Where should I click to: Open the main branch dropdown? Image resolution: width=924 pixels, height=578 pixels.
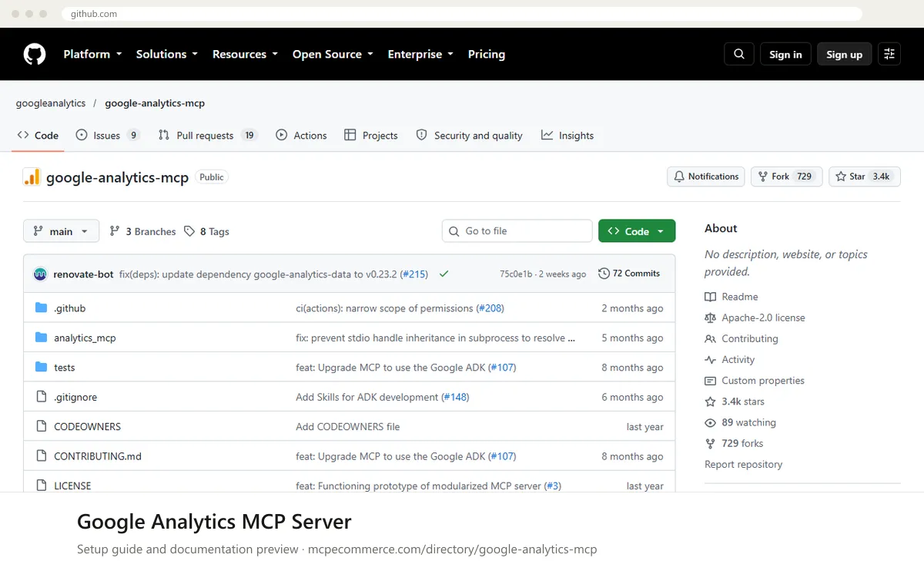tap(62, 231)
